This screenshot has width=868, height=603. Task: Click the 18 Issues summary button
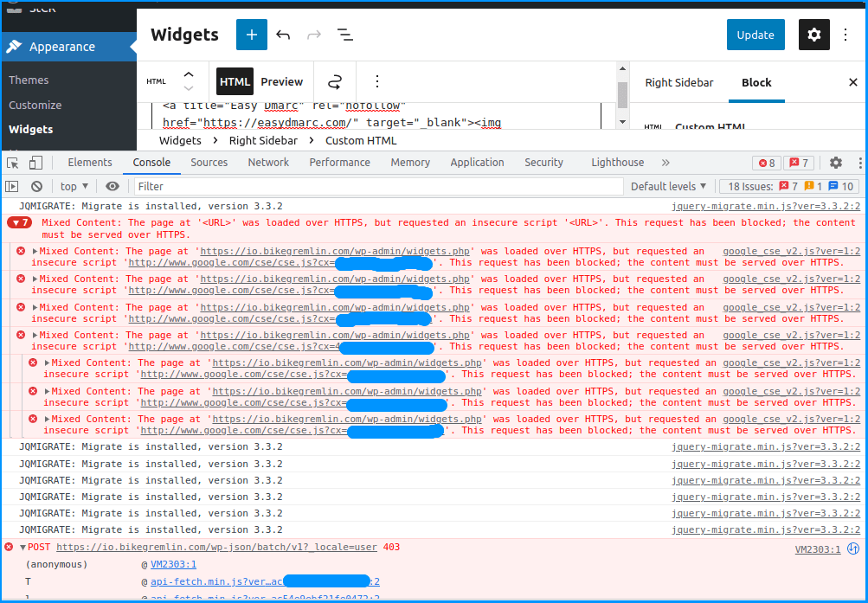pyautogui.click(x=789, y=186)
